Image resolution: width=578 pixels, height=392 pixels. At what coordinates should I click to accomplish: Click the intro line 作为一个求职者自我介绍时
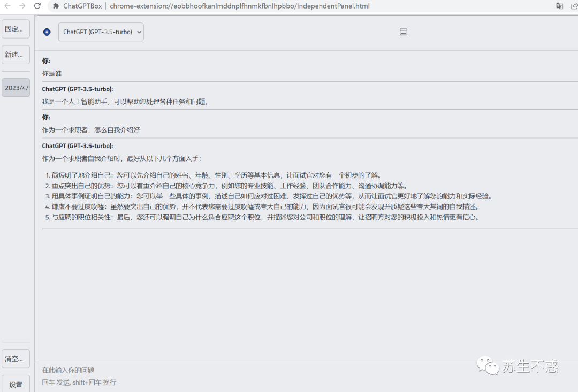point(121,158)
